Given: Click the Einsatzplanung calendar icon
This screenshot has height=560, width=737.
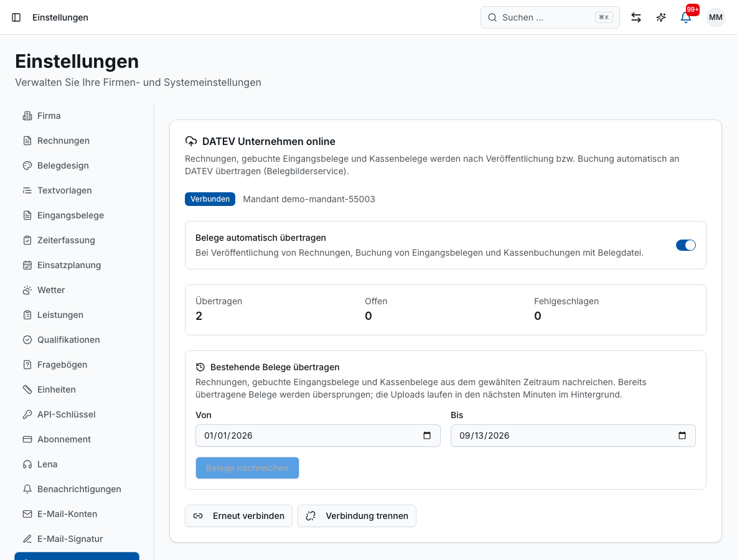Looking at the screenshot, I should point(27,265).
